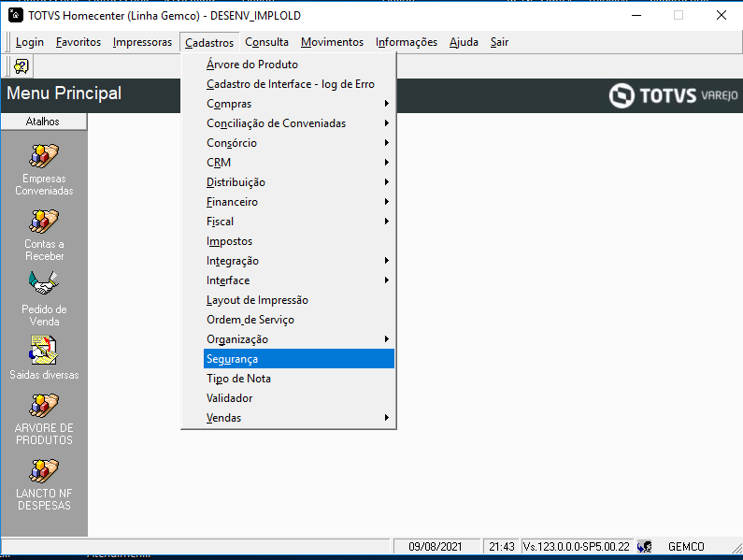Open the Consulta menu
The width and height of the screenshot is (743, 560).
click(x=266, y=42)
